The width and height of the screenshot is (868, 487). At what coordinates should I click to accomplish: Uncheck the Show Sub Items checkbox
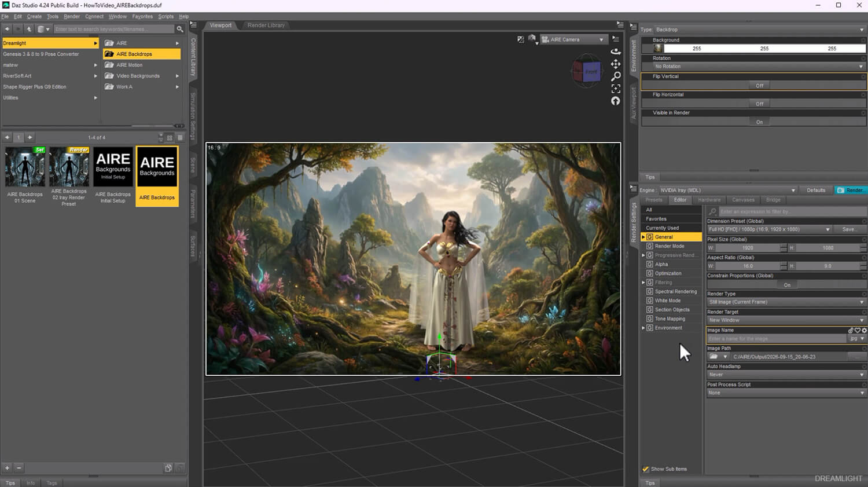[x=646, y=469]
